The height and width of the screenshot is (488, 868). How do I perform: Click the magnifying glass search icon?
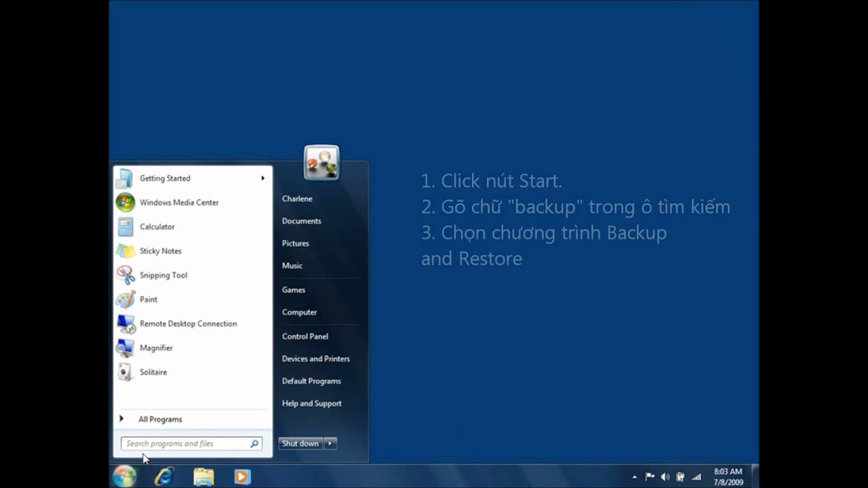click(254, 444)
